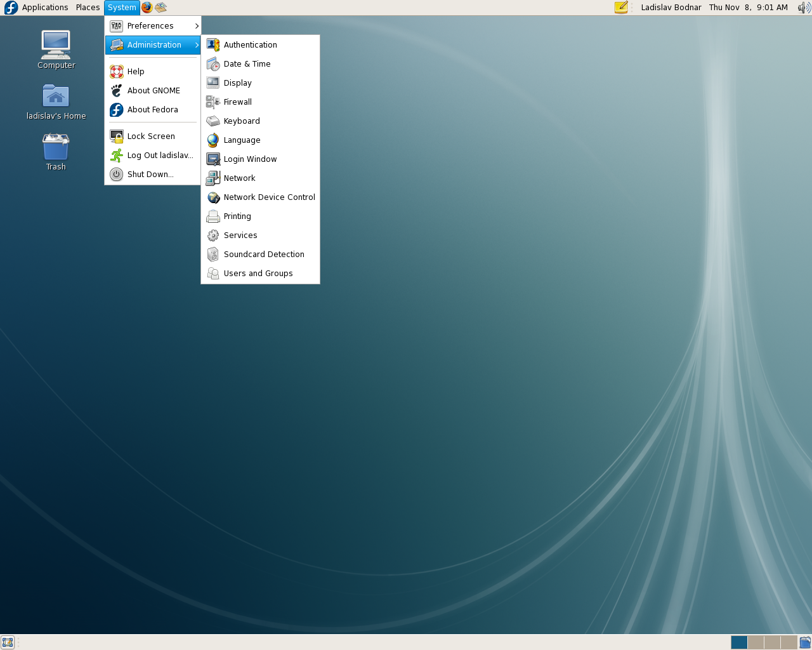This screenshot has width=812, height=650.
Task: Select About Fedora
Action: [x=153, y=110]
